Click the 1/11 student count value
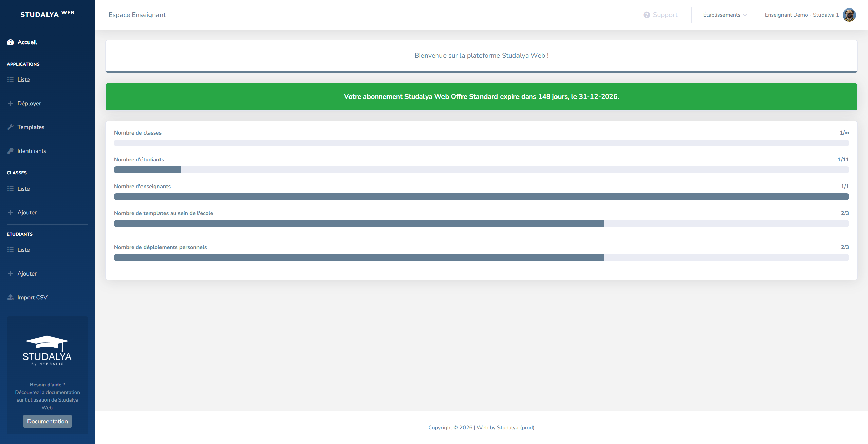Screen dimensions: 868x444 843,160
